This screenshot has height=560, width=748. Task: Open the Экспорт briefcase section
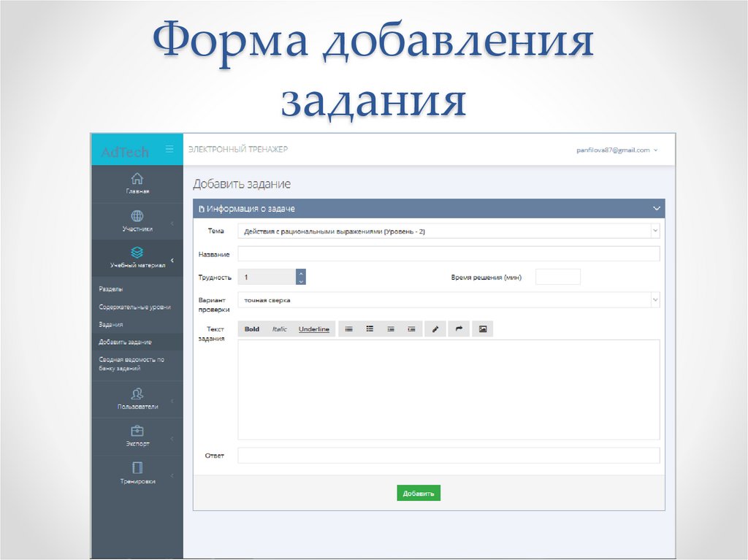137,436
